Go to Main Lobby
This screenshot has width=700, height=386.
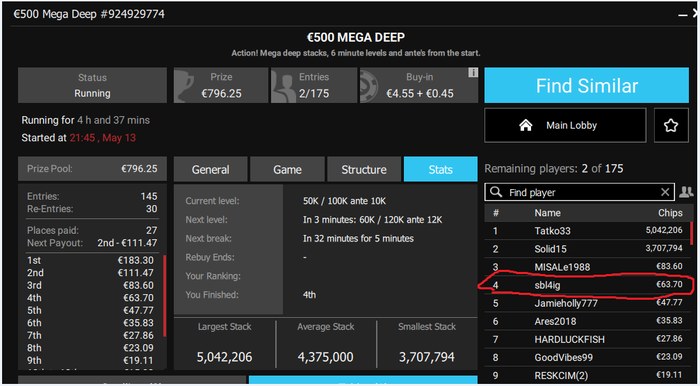[565, 125]
